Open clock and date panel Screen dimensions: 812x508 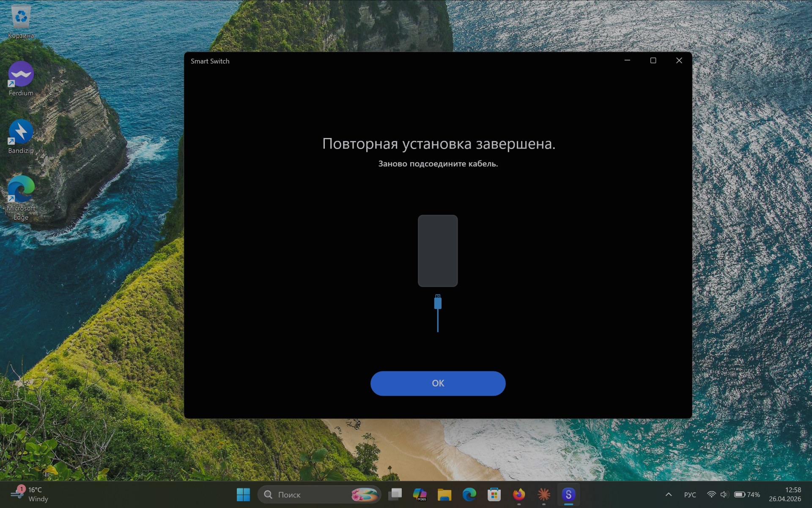785,494
